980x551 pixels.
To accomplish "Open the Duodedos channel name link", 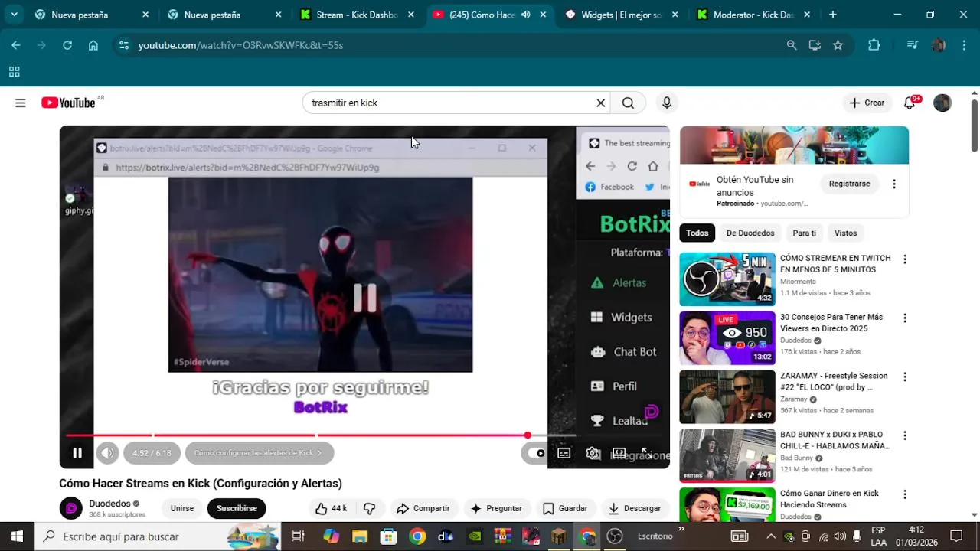I will [x=109, y=504].
